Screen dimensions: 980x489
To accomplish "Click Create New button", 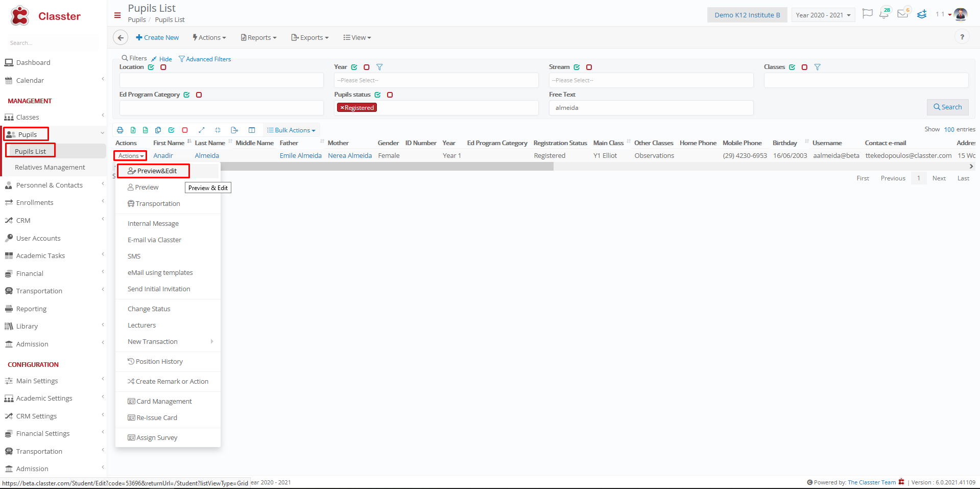I will 157,37.
